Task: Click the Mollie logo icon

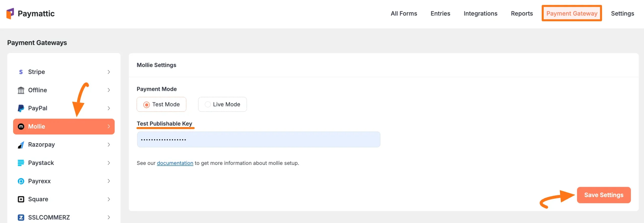Action: pos(21,127)
